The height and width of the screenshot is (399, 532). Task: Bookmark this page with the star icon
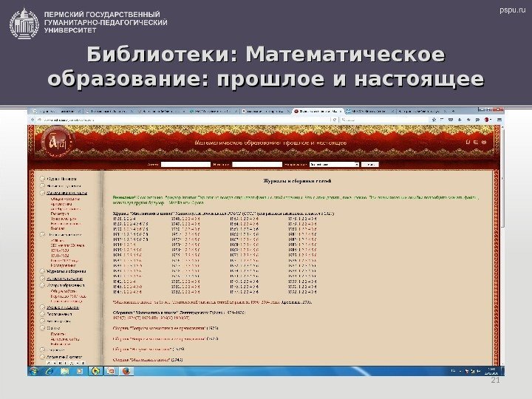coord(434,120)
